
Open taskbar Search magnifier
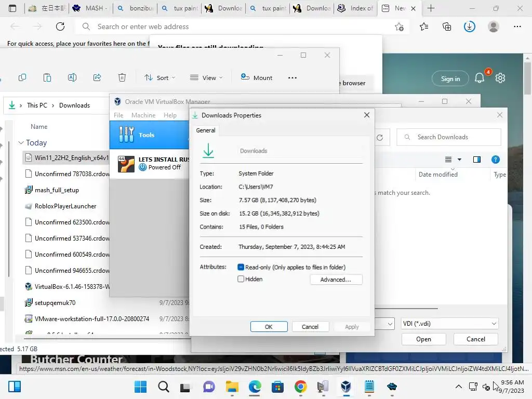click(164, 387)
